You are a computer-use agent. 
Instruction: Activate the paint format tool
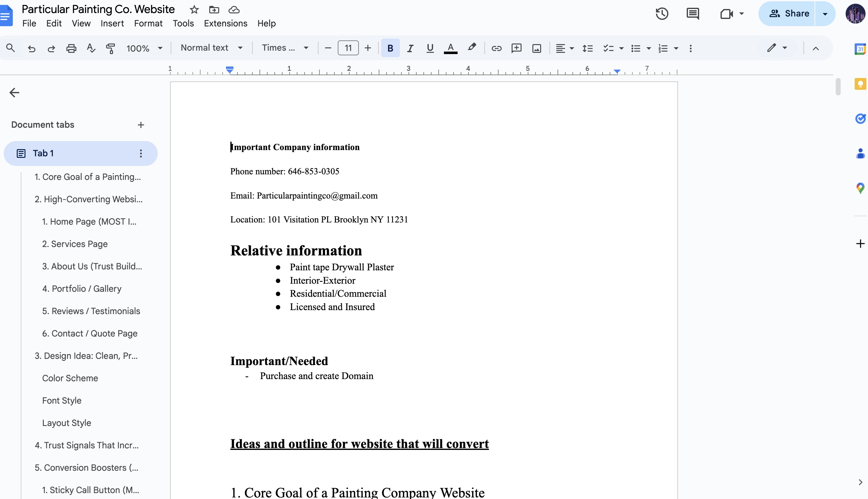(110, 48)
